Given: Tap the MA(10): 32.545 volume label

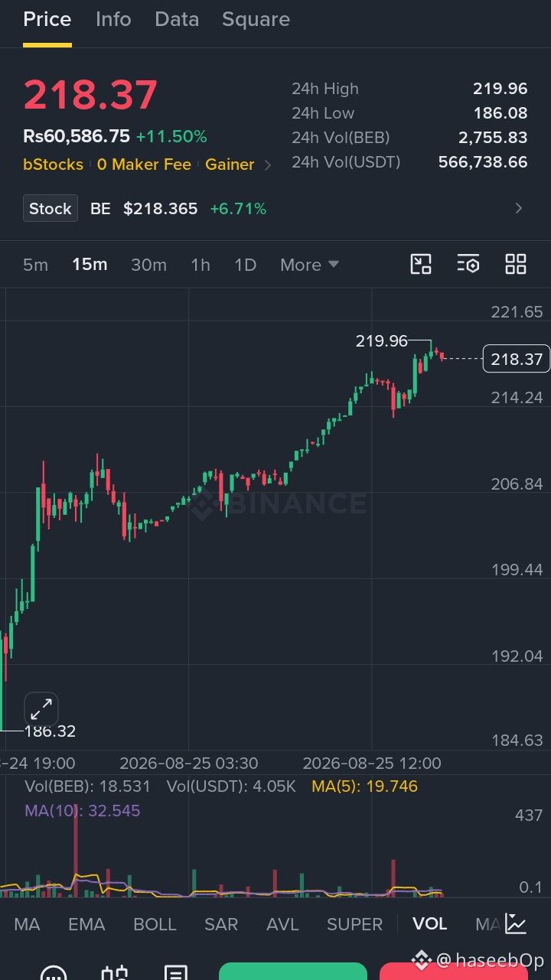Looking at the screenshot, I should point(83,811).
